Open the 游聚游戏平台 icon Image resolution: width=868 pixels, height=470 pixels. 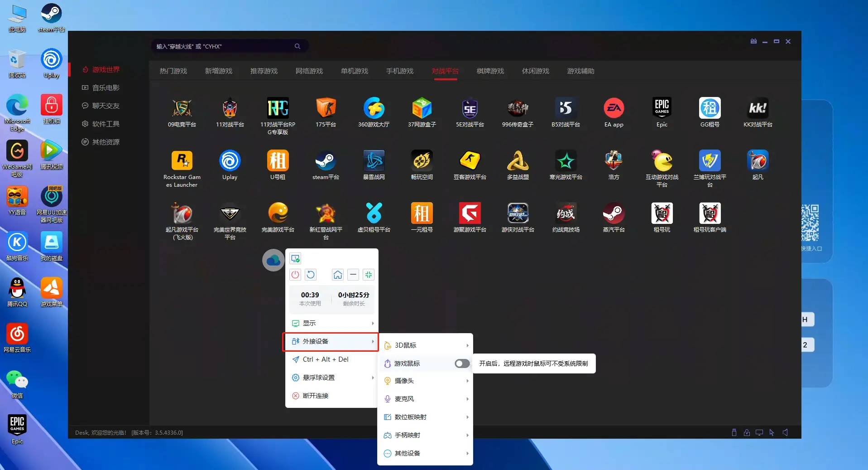(x=470, y=218)
